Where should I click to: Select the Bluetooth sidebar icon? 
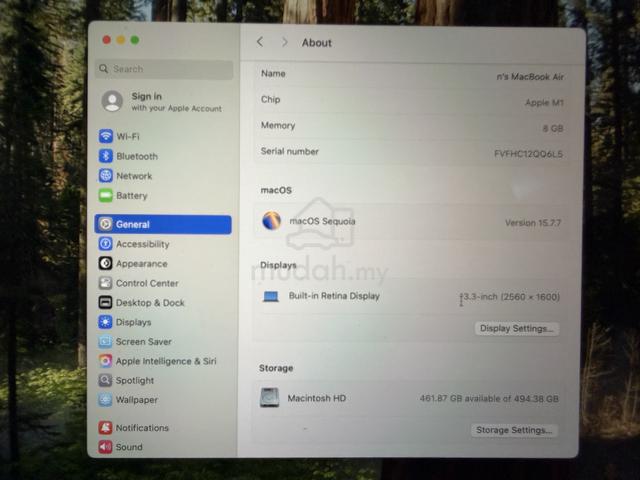pyautogui.click(x=106, y=156)
